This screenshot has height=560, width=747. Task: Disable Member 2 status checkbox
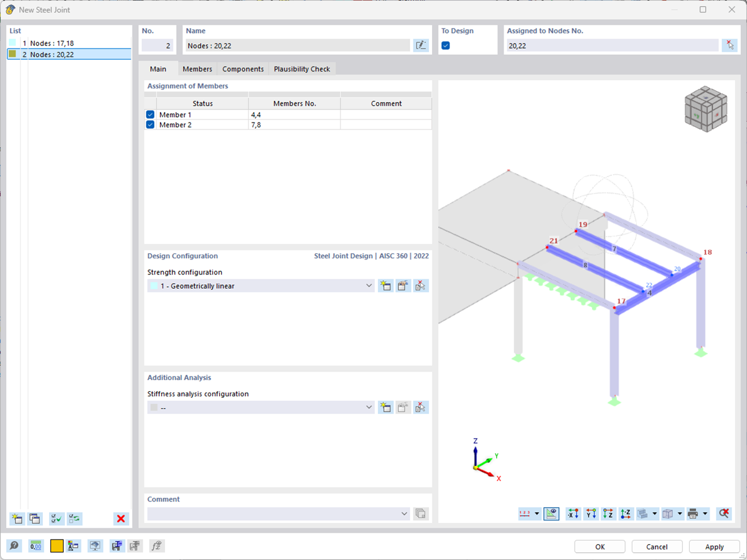pyautogui.click(x=150, y=124)
